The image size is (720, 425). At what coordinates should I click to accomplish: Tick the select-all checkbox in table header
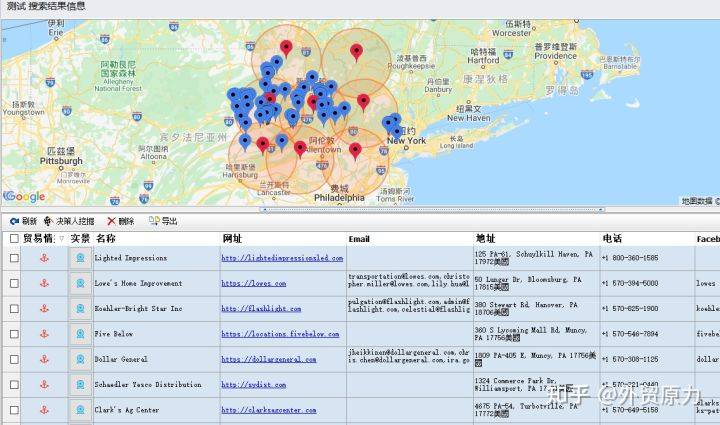click(x=13, y=239)
